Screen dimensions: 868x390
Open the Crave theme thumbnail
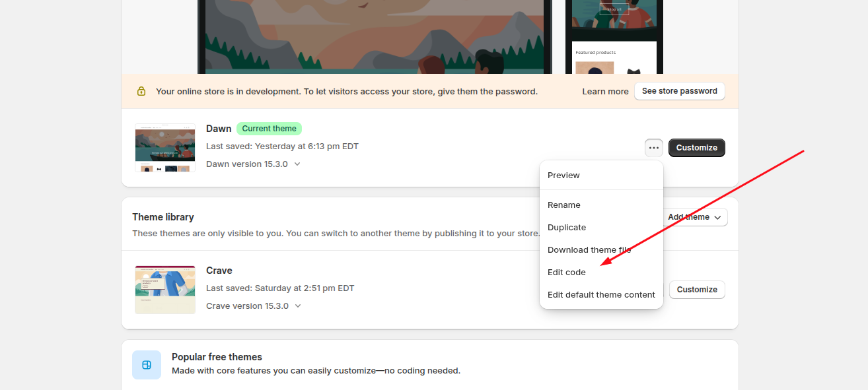(165, 290)
